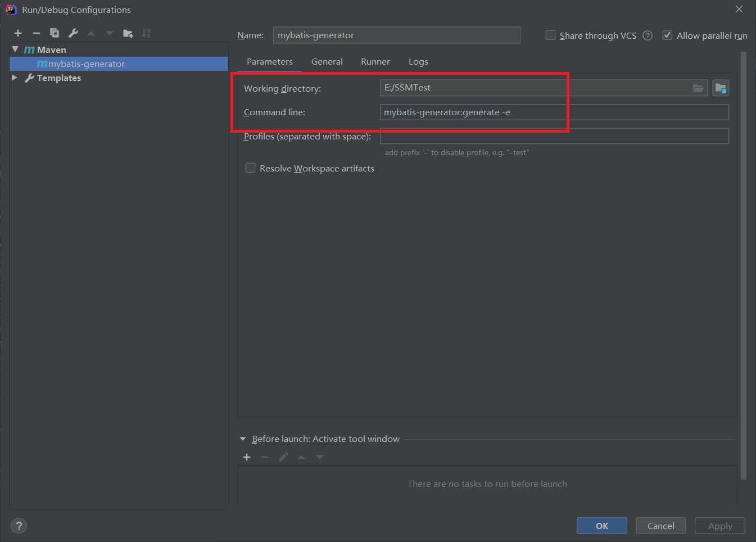This screenshot has height=542, width=756.
Task: Open edit defaults wrench icon in toolbar
Action: coord(73,33)
